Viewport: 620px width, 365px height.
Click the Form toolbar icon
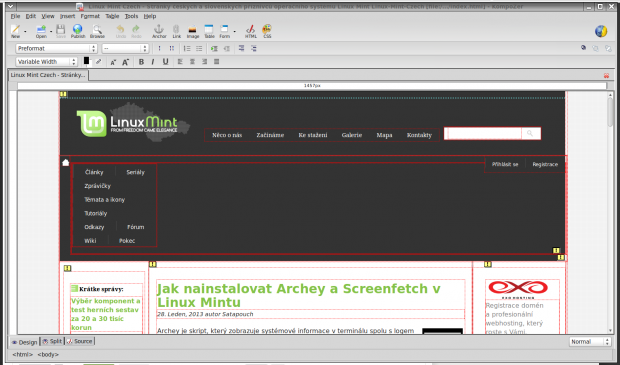tap(225, 31)
